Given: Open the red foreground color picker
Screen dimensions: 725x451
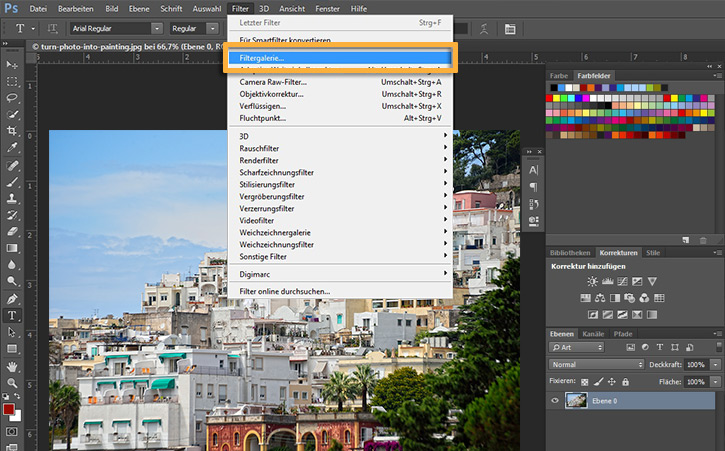Looking at the screenshot, I should coord(8,409).
